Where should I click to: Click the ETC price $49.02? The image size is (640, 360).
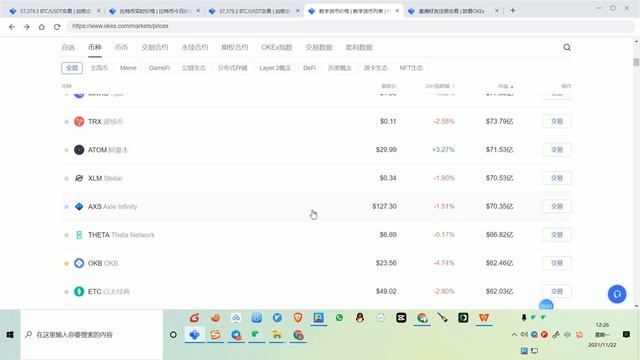click(x=386, y=291)
